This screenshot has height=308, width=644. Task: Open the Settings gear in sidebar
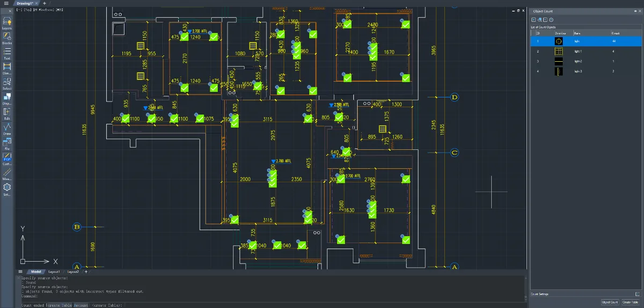click(7, 189)
